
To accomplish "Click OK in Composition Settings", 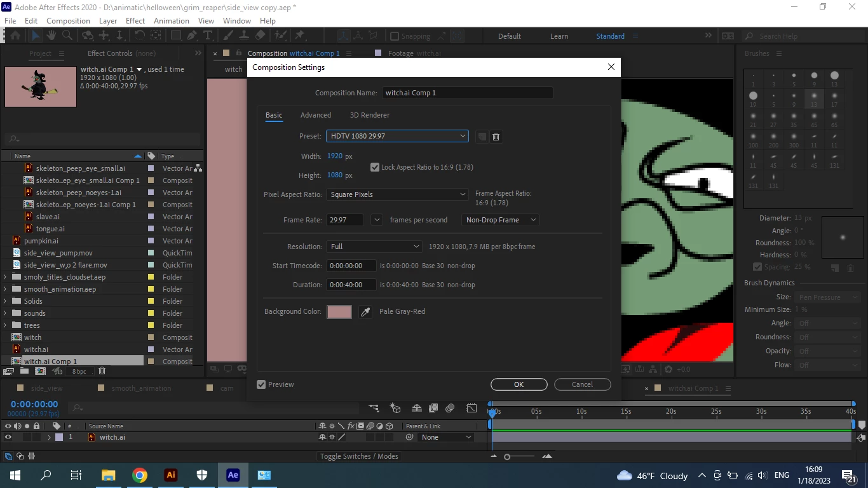I will [519, 384].
